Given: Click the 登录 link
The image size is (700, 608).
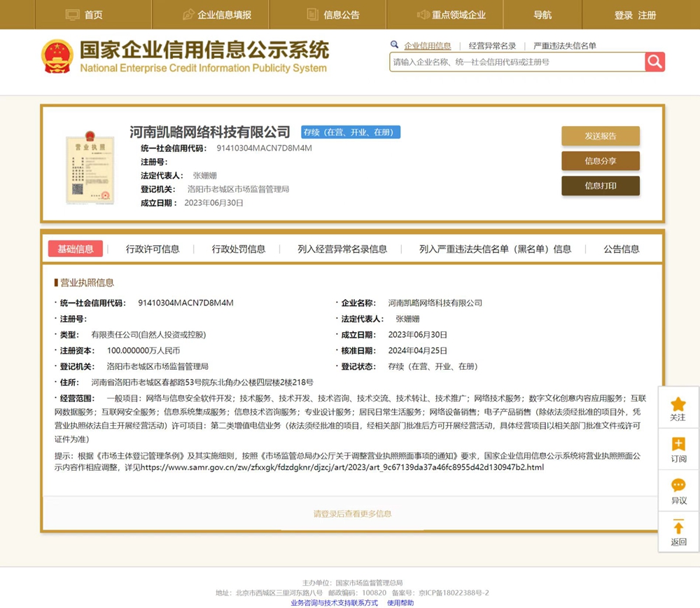Looking at the screenshot, I should point(623,15).
